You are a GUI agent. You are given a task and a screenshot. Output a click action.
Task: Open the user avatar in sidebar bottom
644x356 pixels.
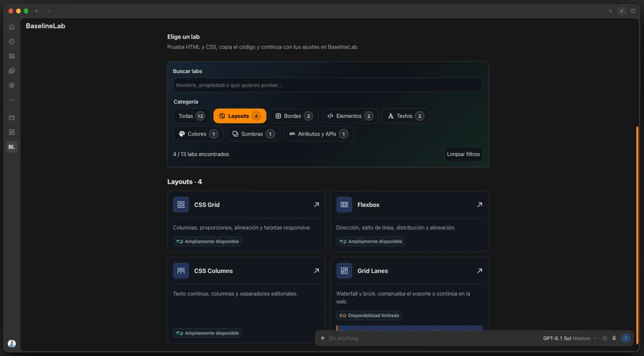[12, 343]
